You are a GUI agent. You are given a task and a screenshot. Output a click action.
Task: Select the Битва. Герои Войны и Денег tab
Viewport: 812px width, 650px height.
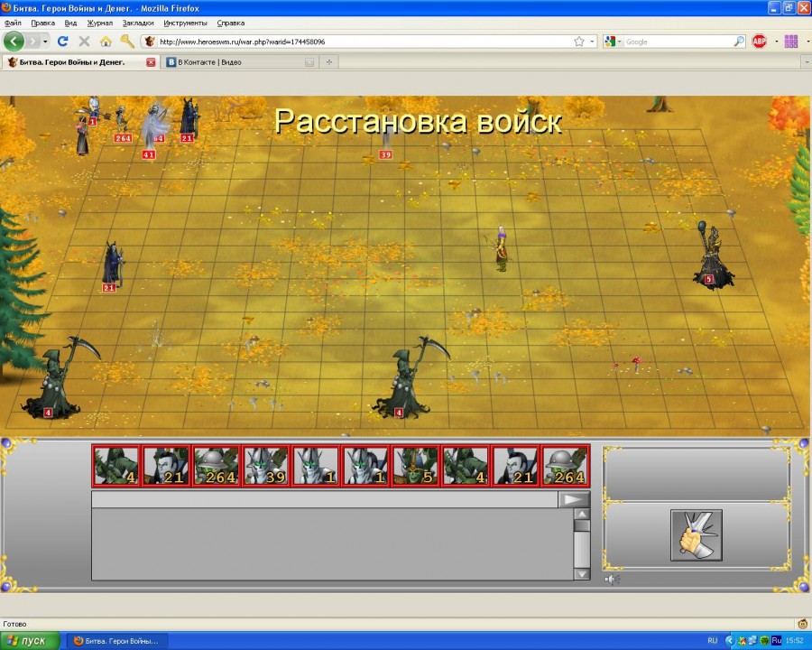coord(80,62)
